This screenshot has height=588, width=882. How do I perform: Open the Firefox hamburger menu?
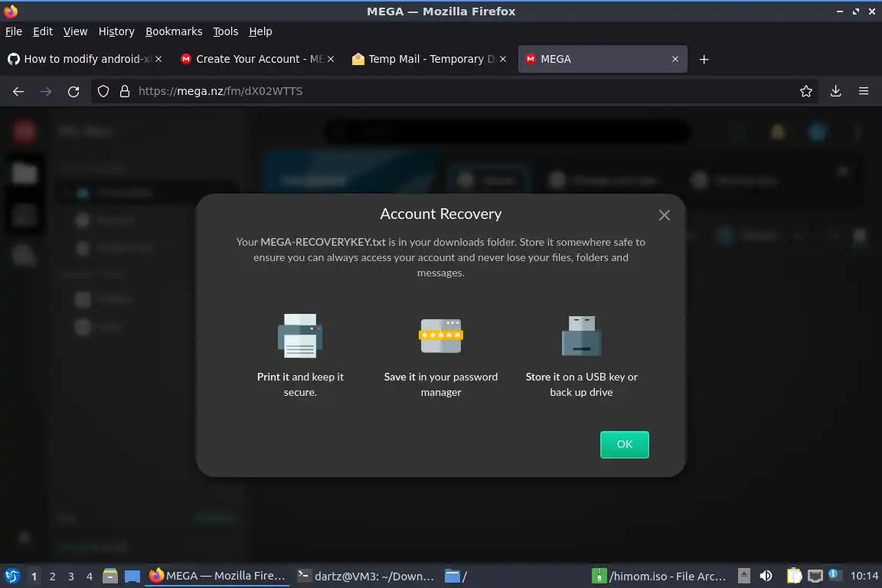(x=864, y=91)
